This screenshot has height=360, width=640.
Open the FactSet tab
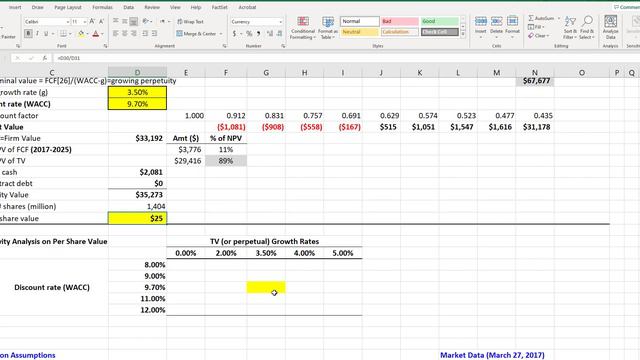220,7
